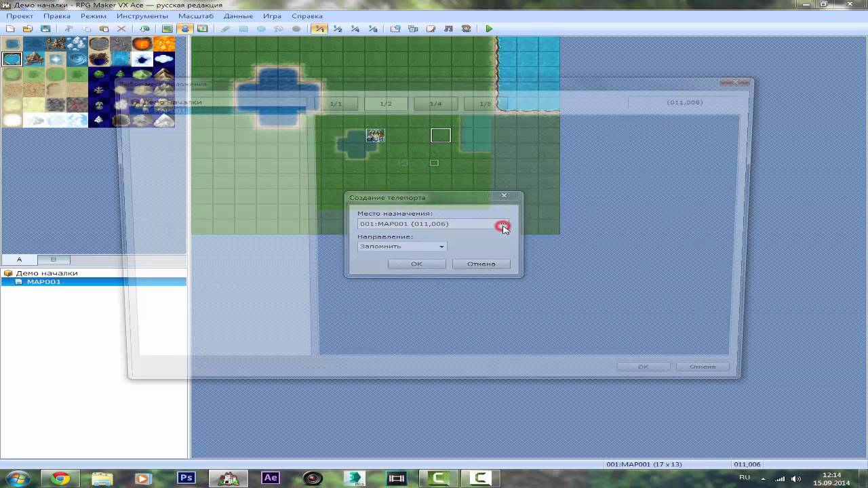Select the highlighted pond water tile

12,59
